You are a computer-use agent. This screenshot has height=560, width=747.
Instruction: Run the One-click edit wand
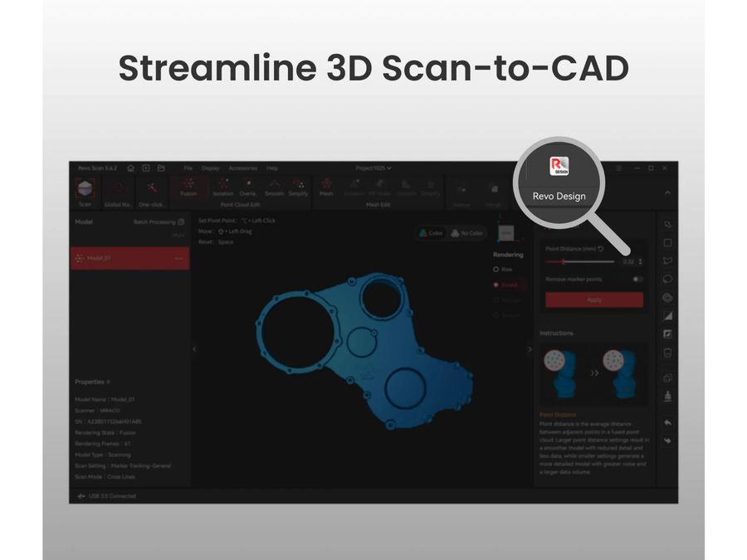(x=152, y=193)
